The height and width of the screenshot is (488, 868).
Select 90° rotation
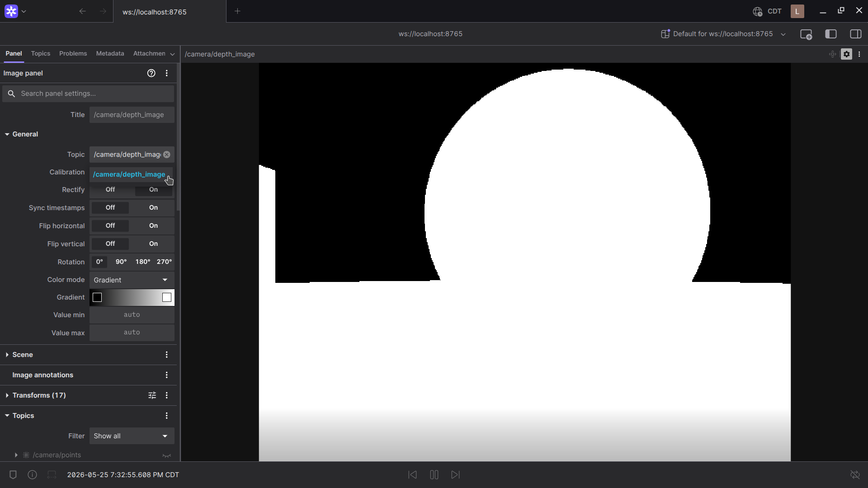121,262
